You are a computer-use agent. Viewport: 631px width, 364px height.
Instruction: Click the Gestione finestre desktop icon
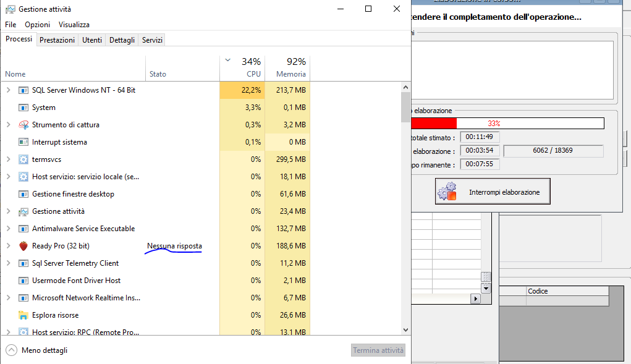(x=23, y=194)
